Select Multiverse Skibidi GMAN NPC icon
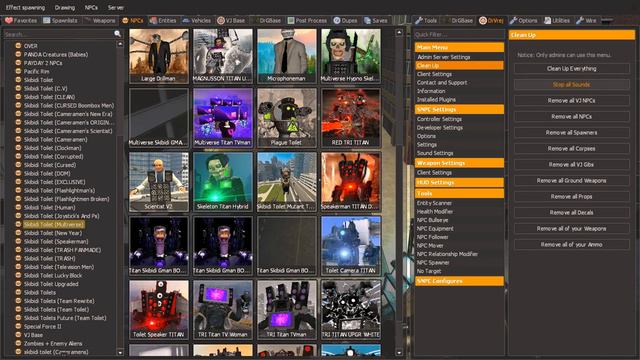This screenshot has height=360, width=640. 159,118
